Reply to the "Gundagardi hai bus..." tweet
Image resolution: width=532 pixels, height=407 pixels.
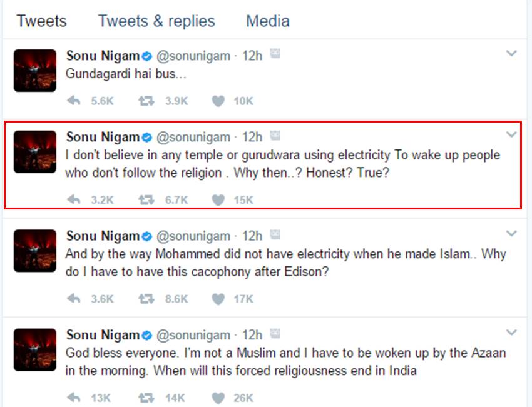[x=74, y=101]
